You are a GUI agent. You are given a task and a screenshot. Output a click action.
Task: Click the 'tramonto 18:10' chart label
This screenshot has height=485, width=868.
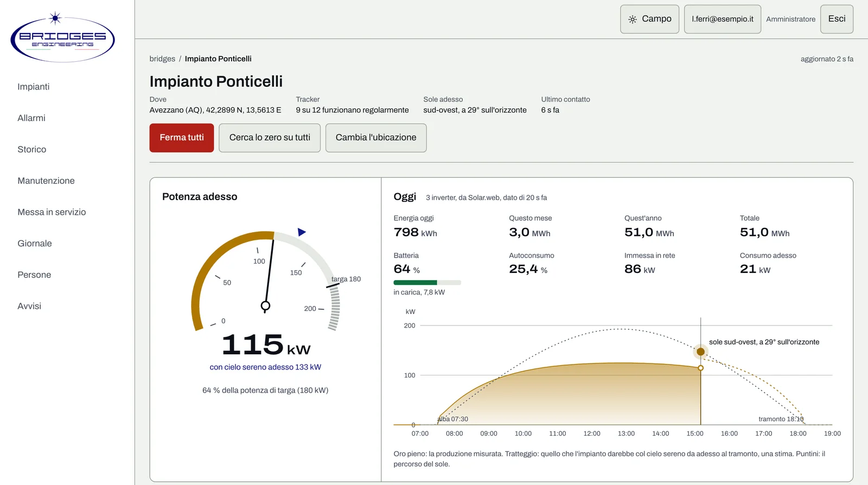[x=781, y=419]
